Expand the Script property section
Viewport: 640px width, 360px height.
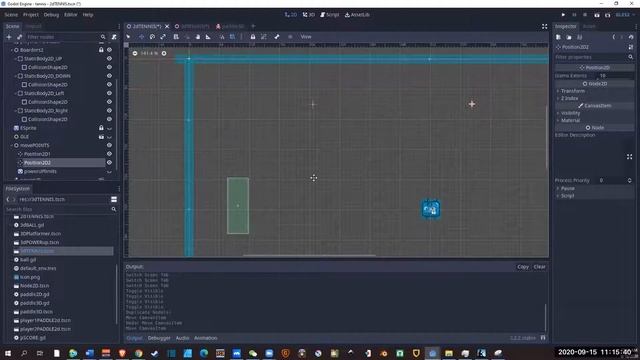[x=594, y=196]
